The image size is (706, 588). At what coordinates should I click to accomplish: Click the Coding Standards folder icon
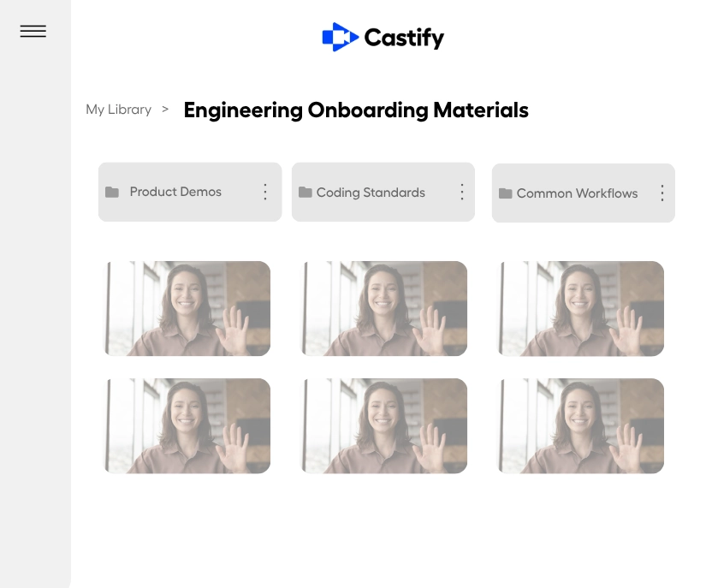[306, 193]
